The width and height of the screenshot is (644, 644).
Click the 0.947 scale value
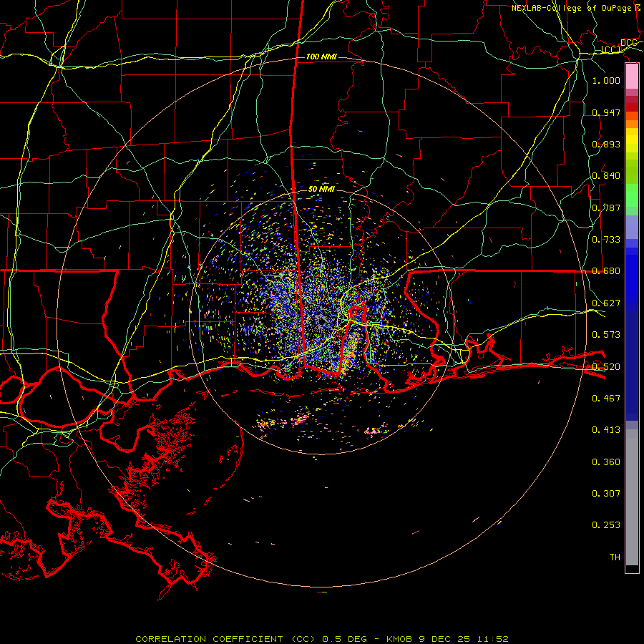click(606, 112)
